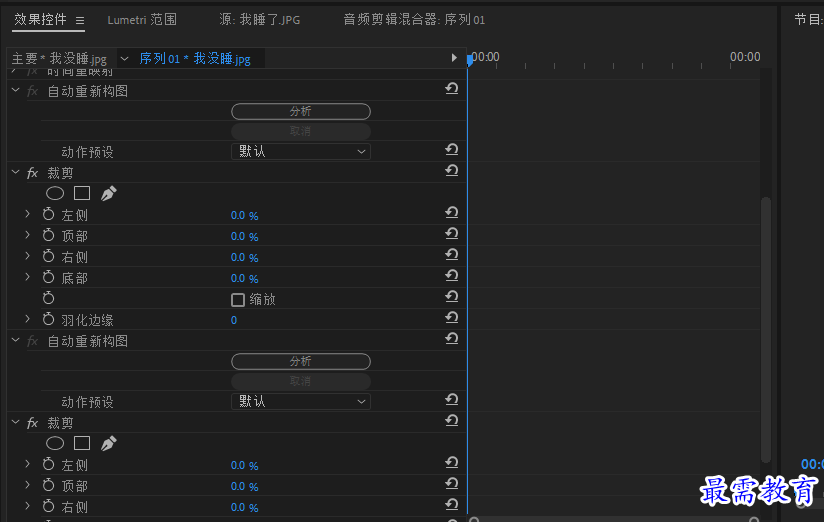The width and height of the screenshot is (824, 522).
Task: Toggle fx of first 裁剪 effect
Action: [x=33, y=173]
